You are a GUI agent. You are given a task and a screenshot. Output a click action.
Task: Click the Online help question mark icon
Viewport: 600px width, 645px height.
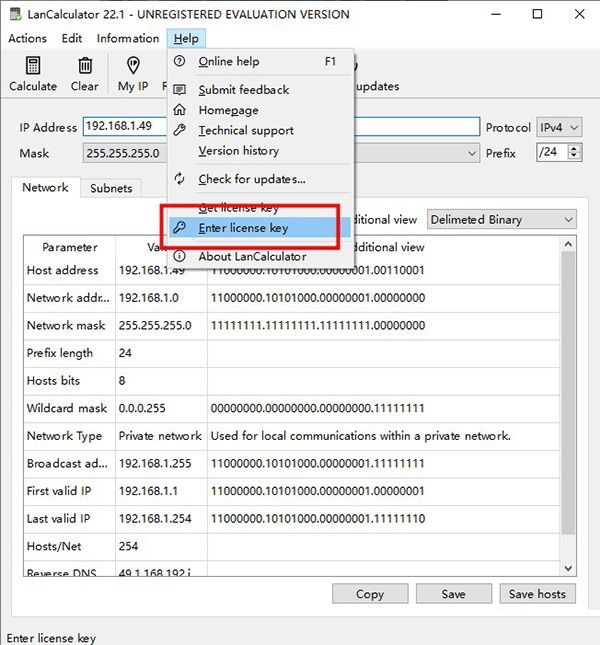179,61
